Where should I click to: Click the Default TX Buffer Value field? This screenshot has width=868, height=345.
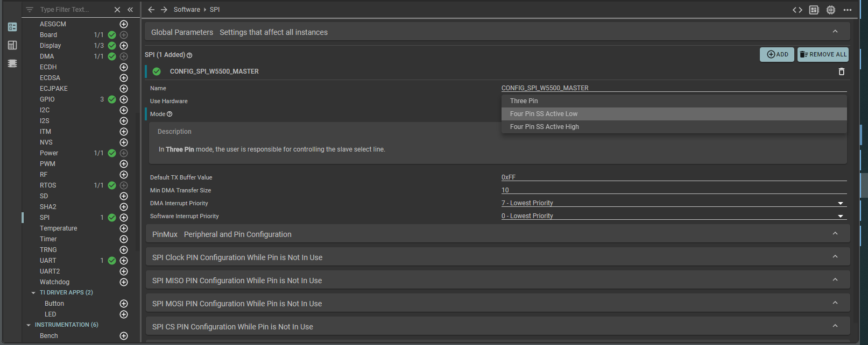click(x=673, y=177)
